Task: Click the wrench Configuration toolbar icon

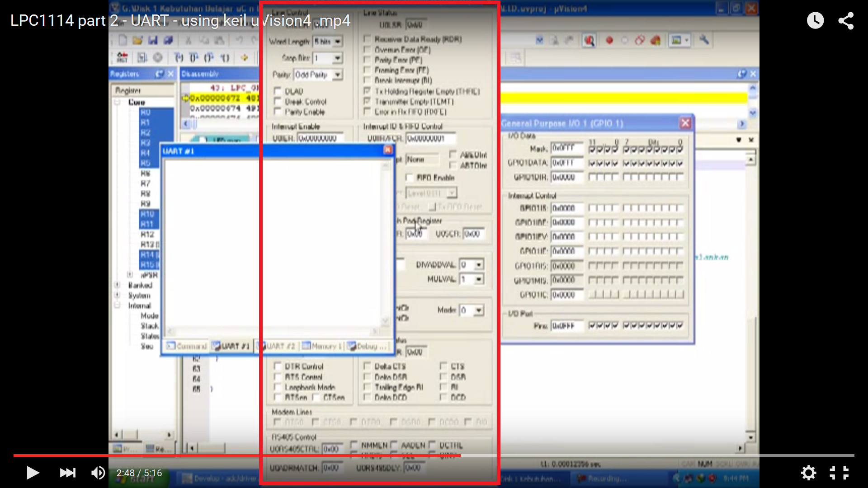Action: tap(704, 40)
